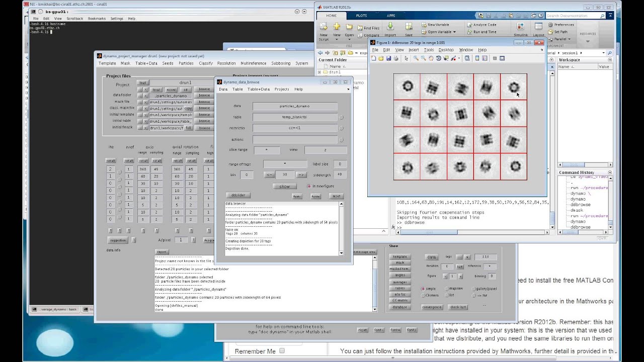Image resolution: width=644 pixels, height=362 pixels.
Task: Open Workspace panel actions dropdown
Action: [x=610, y=60]
